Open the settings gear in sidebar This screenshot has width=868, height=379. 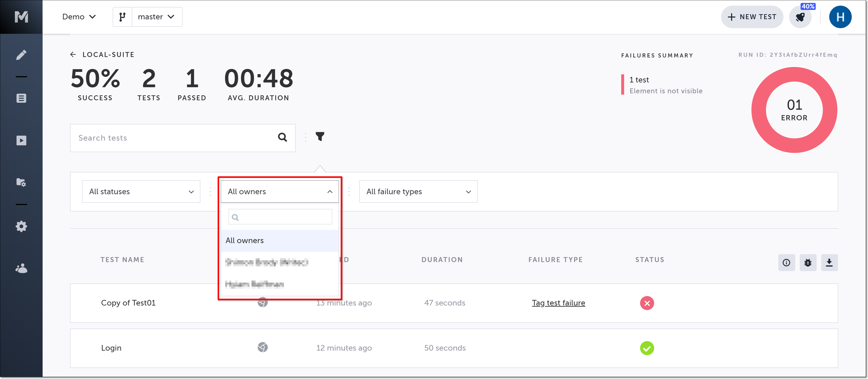pyautogui.click(x=21, y=226)
